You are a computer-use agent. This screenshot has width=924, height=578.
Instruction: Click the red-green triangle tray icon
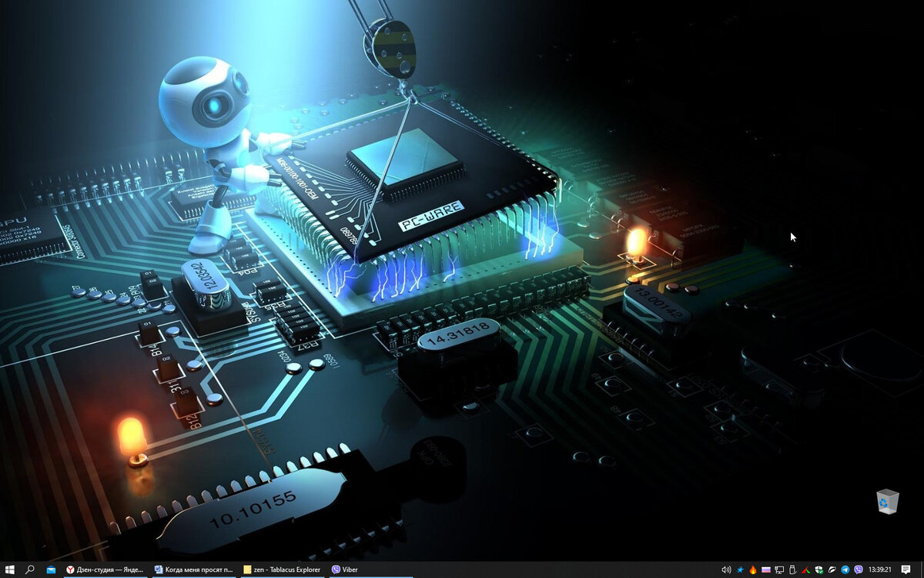(805, 570)
